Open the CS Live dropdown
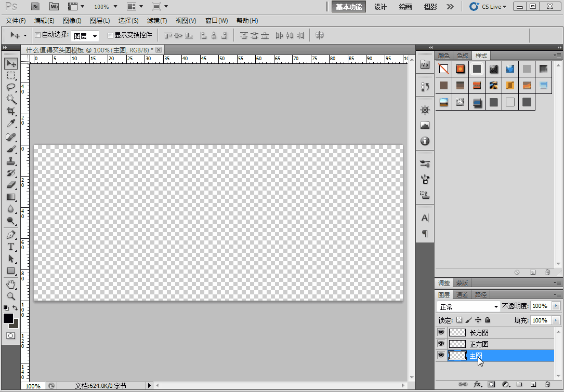This screenshot has width=564, height=392. click(x=488, y=6)
